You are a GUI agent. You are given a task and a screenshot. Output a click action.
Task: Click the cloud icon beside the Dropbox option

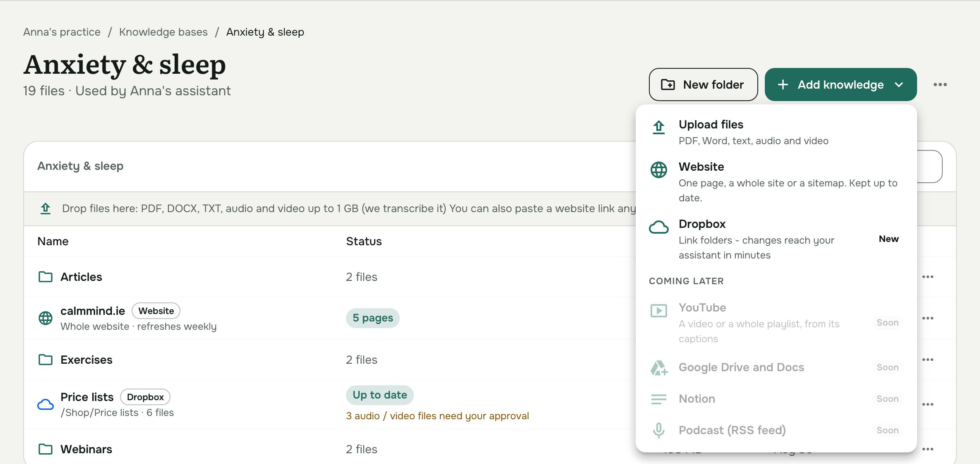(658, 227)
